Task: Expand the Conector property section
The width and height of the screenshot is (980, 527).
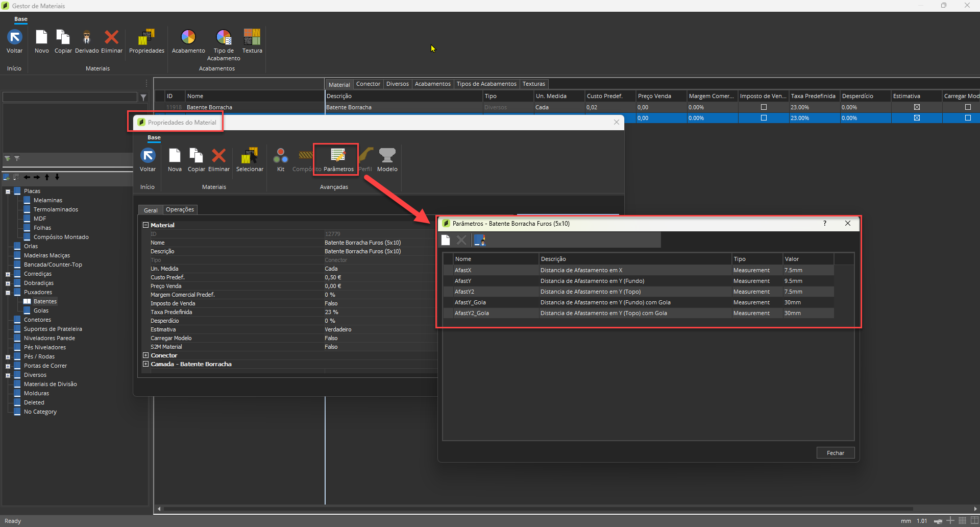Action: (146, 355)
